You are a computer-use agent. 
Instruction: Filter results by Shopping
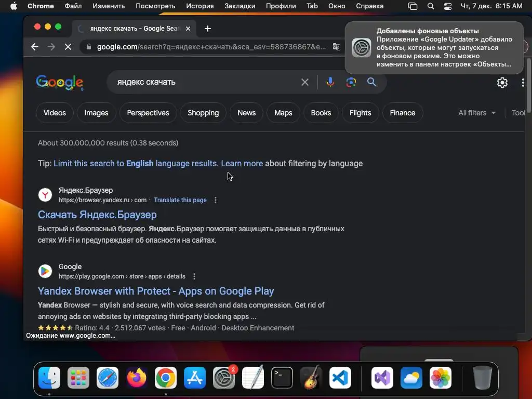pyautogui.click(x=203, y=113)
